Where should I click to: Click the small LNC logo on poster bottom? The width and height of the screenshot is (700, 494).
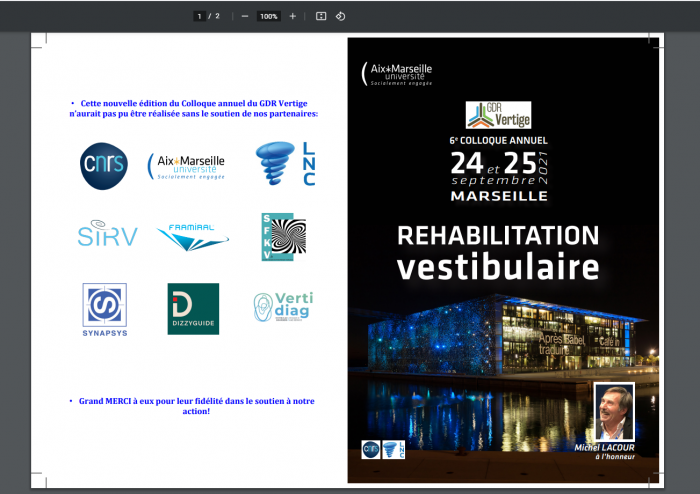(x=393, y=449)
